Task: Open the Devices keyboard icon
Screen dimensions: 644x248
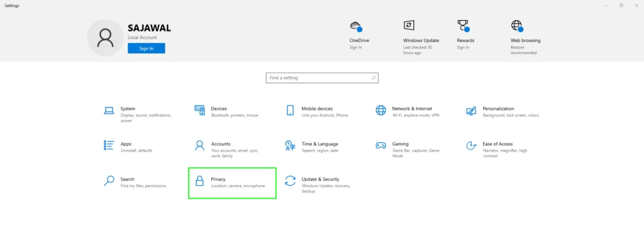Action: (199, 110)
